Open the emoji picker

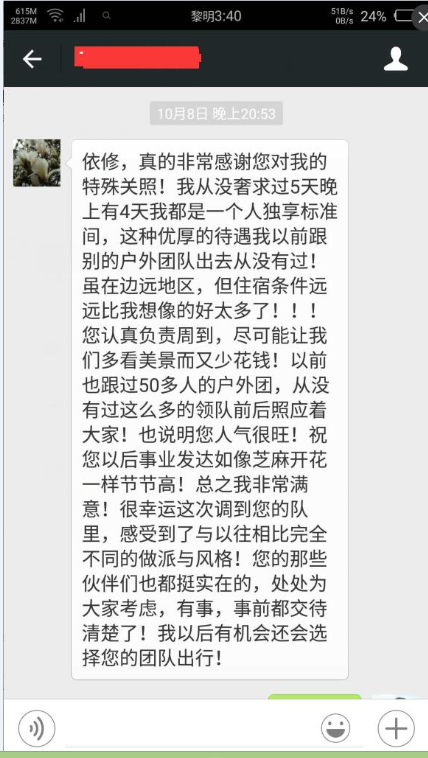(335, 728)
